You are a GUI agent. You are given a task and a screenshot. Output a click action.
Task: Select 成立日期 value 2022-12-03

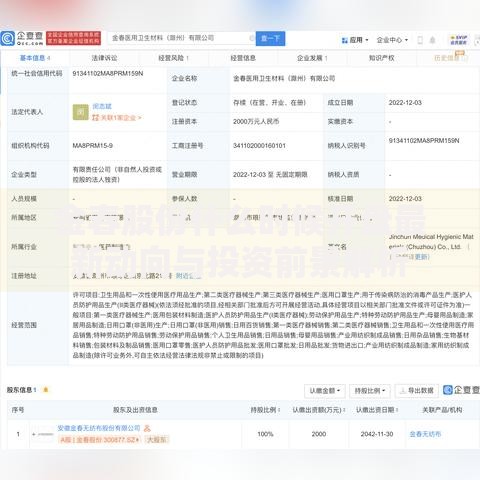tap(405, 103)
